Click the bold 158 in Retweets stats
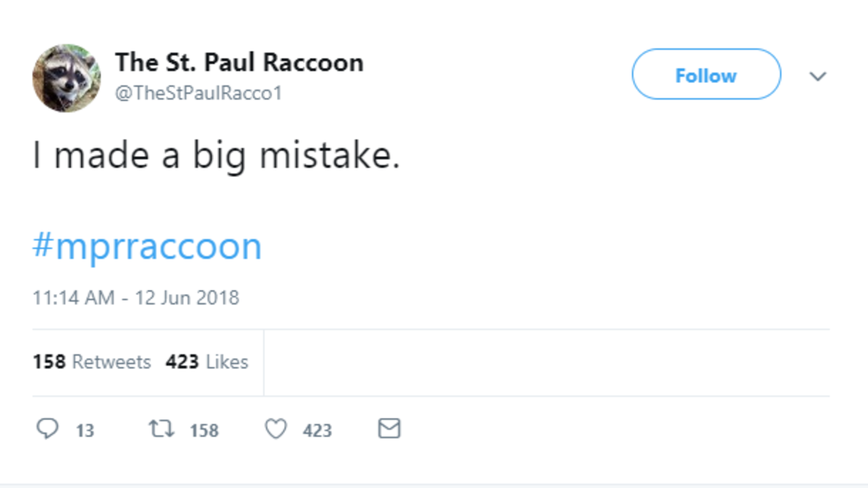The image size is (868, 488). (49, 361)
